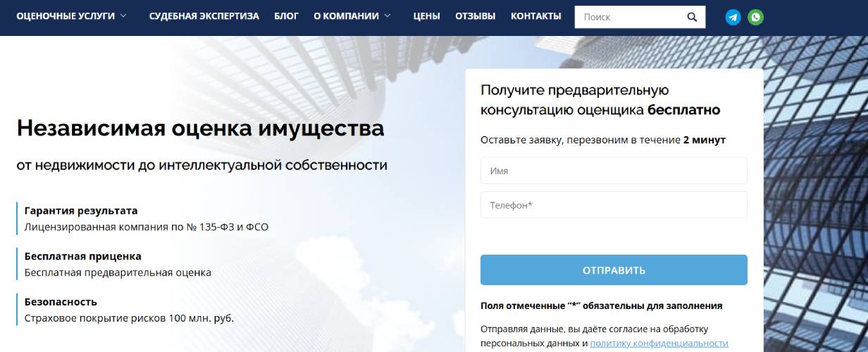This screenshot has width=868, height=352.
Task: Click the Безопасность text
Action: tap(61, 301)
